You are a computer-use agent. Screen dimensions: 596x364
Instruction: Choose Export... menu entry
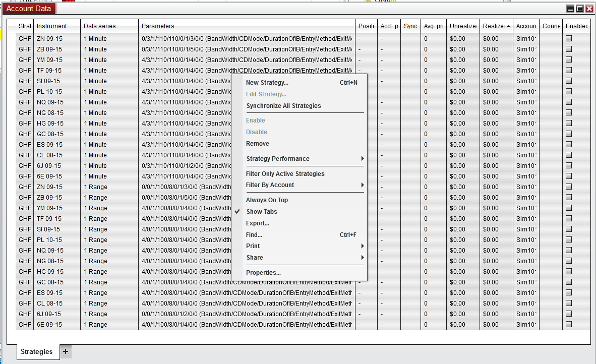pos(299,223)
